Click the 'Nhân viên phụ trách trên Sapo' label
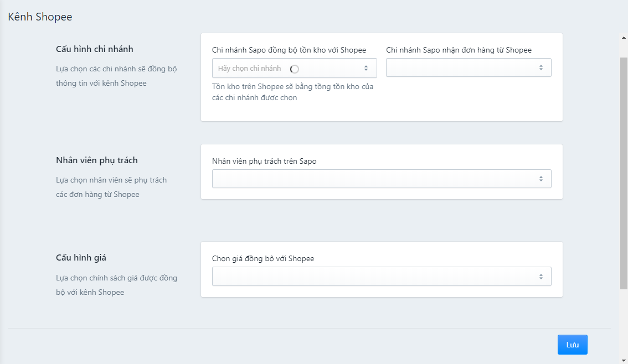The height and width of the screenshot is (364, 628). pos(264,161)
